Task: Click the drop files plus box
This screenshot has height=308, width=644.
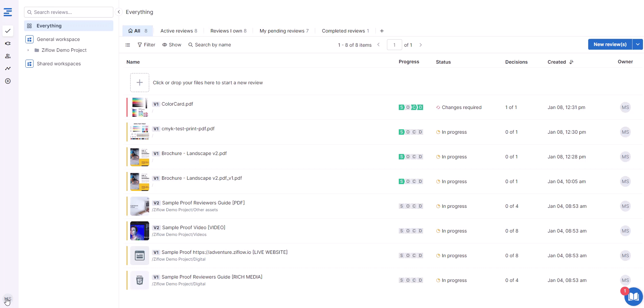Action: 140,83
